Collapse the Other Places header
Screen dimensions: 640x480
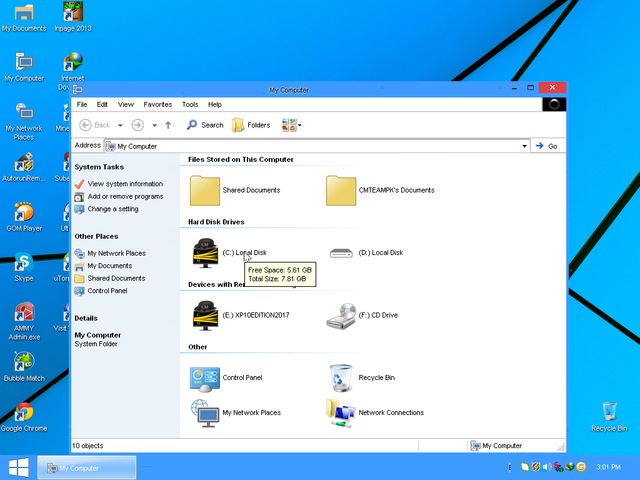(x=96, y=236)
